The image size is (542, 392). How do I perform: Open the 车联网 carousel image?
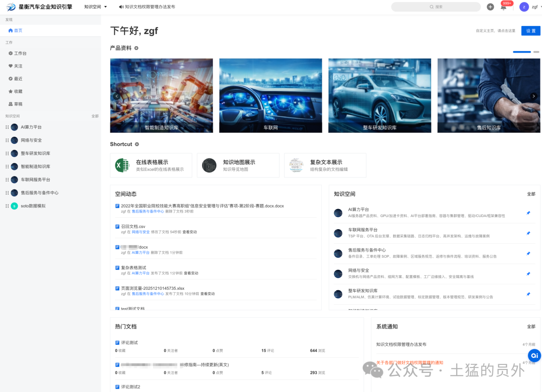[x=270, y=96]
